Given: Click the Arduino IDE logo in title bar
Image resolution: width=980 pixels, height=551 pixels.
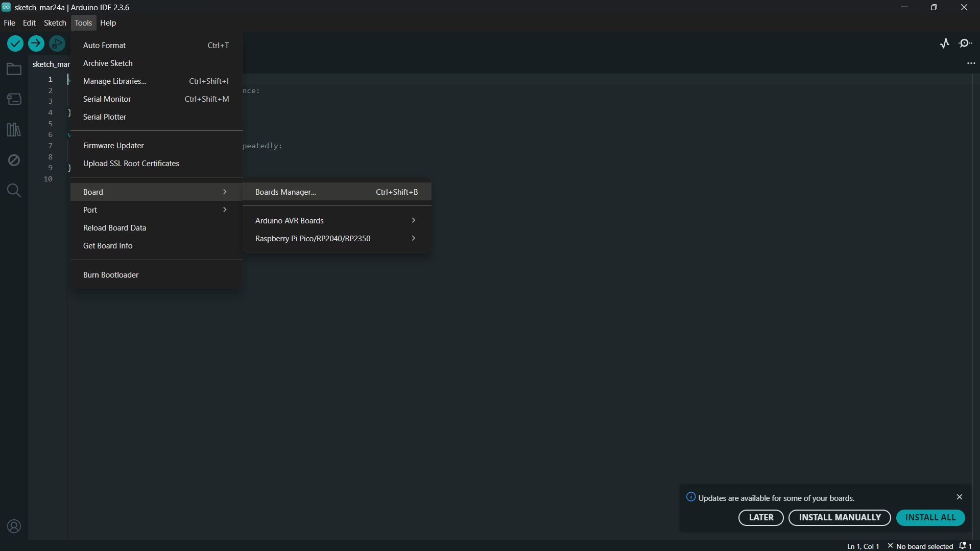Looking at the screenshot, I should pyautogui.click(x=6, y=7).
